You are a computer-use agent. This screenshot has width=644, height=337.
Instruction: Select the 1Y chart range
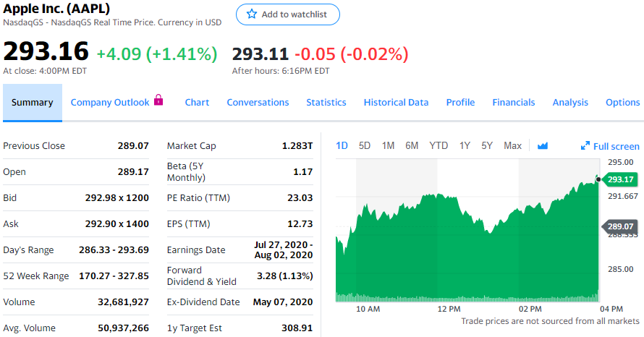465,145
